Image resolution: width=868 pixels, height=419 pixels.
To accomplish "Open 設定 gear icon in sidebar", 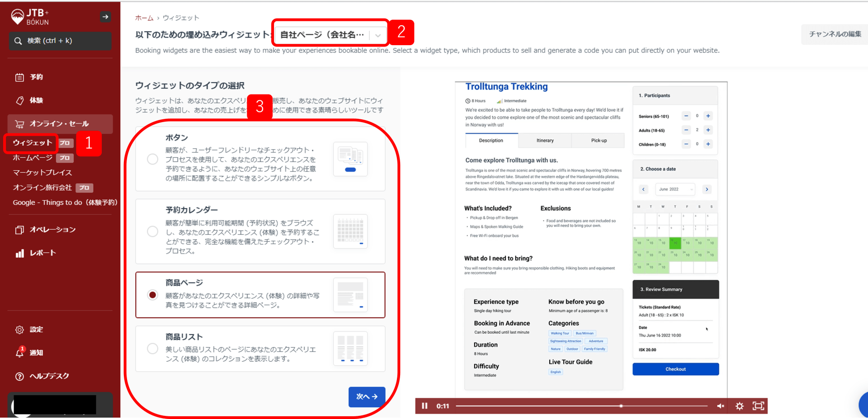I will pyautogui.click(x=19, y=330).
